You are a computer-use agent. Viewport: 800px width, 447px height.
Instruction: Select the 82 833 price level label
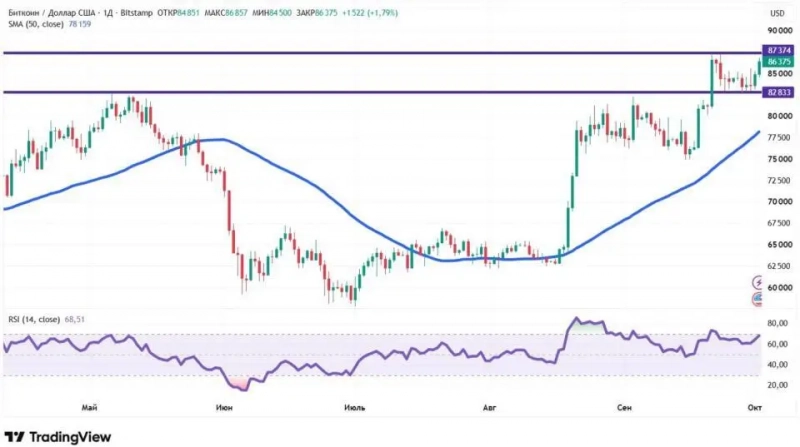pos(779,92)
